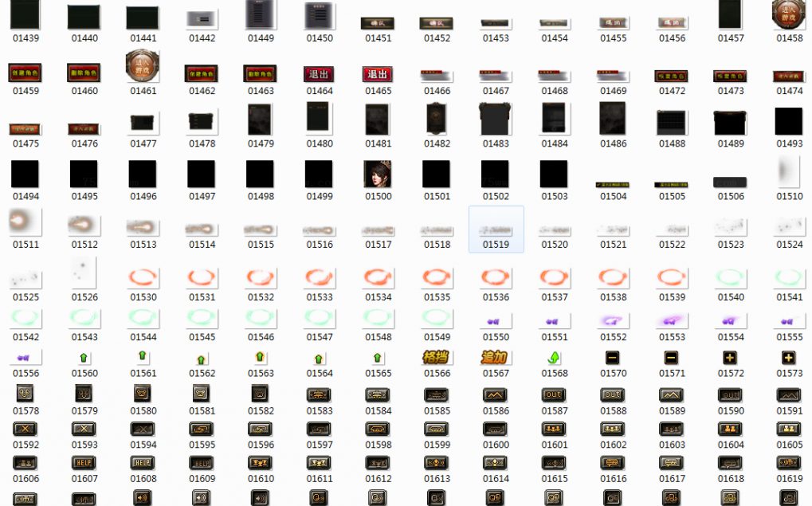Screen dimensions: 812x506
Task: Click the minus button icon 01570
Action: click(x=613, y=358)
